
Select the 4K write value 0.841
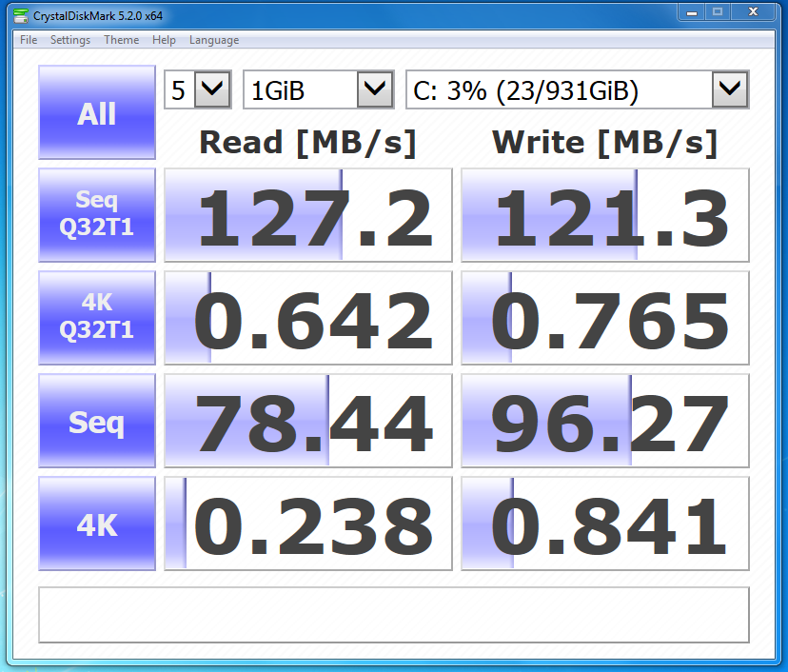pos(605,524)
